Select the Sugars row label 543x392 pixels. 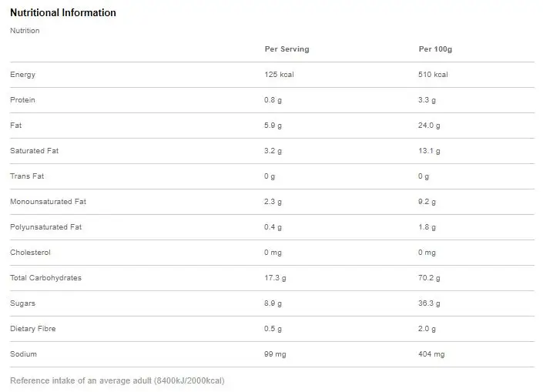point(22,303)
